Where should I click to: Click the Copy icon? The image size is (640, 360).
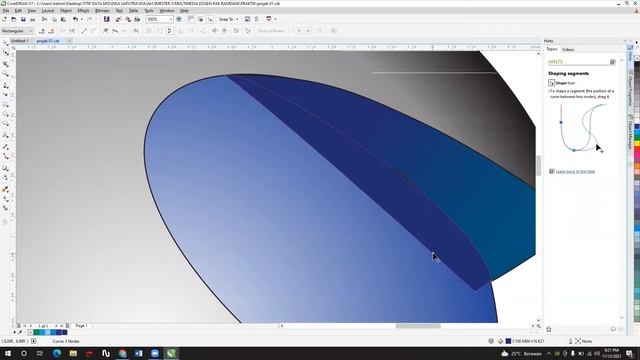(54, 19)
